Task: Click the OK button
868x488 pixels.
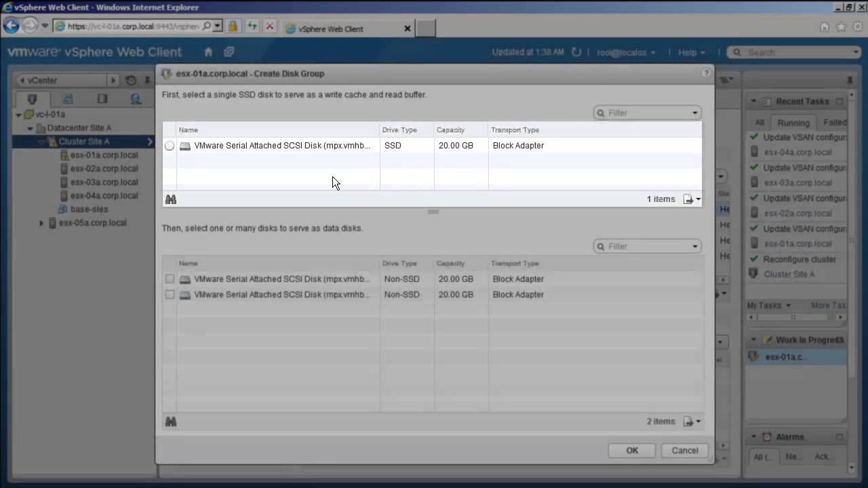Action: click(632, 451)
